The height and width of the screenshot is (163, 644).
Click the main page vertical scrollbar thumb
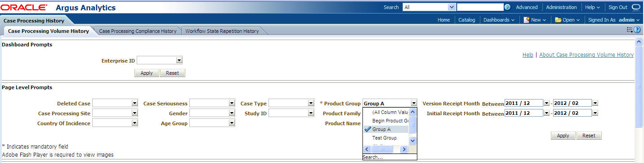[x=639, y=86]
